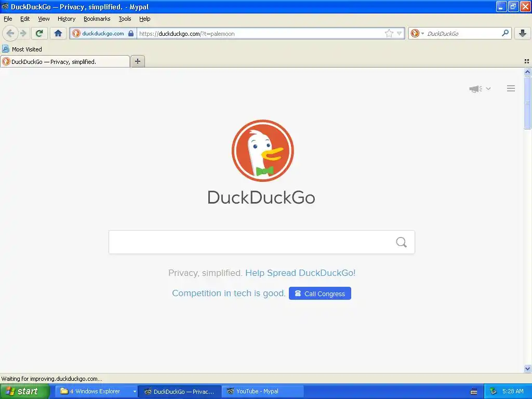Open the Windows Start button
The height and width of the screenshot is (399, 532).
click(24, 391)
